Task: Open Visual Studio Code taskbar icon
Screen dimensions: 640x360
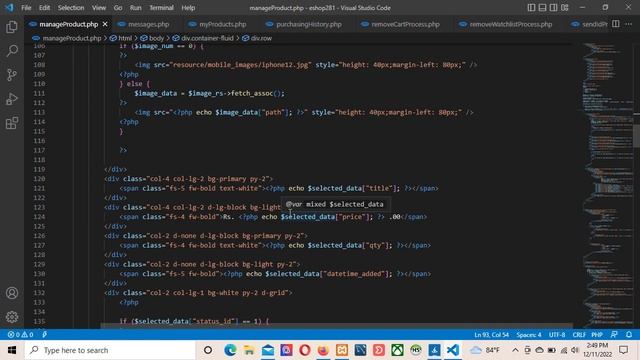Action: 453,350
